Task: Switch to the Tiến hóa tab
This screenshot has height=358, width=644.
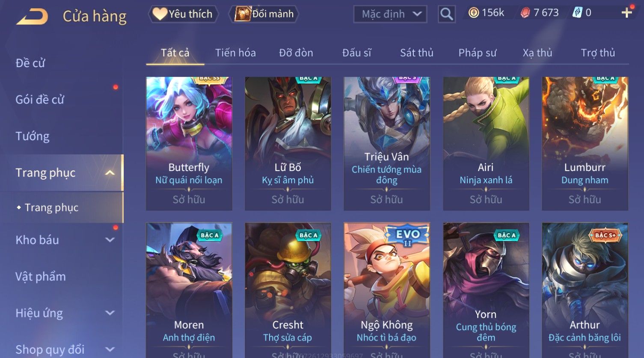Action: point(235,53)
